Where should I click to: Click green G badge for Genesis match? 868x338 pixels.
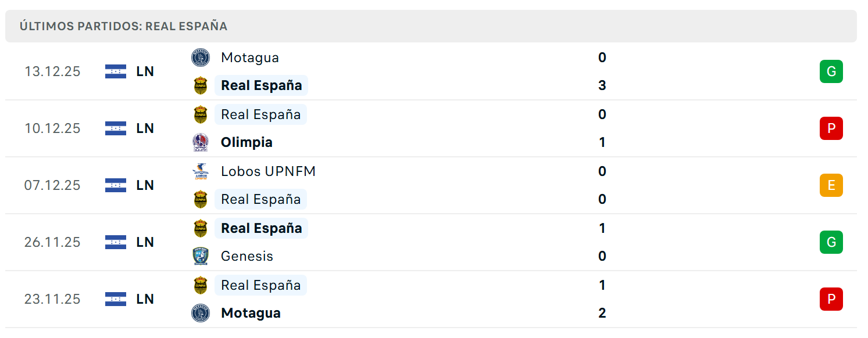831,242
